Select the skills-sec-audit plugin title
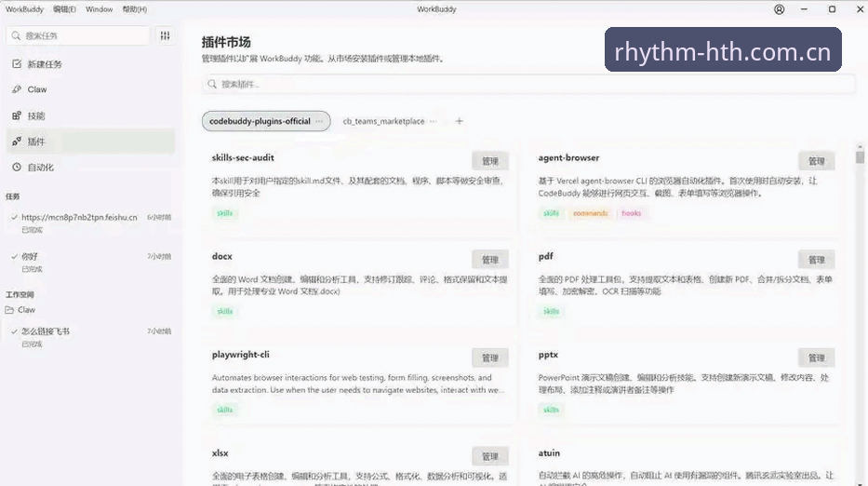The width and height of the screenshot is (868, 486). [243, 157]
